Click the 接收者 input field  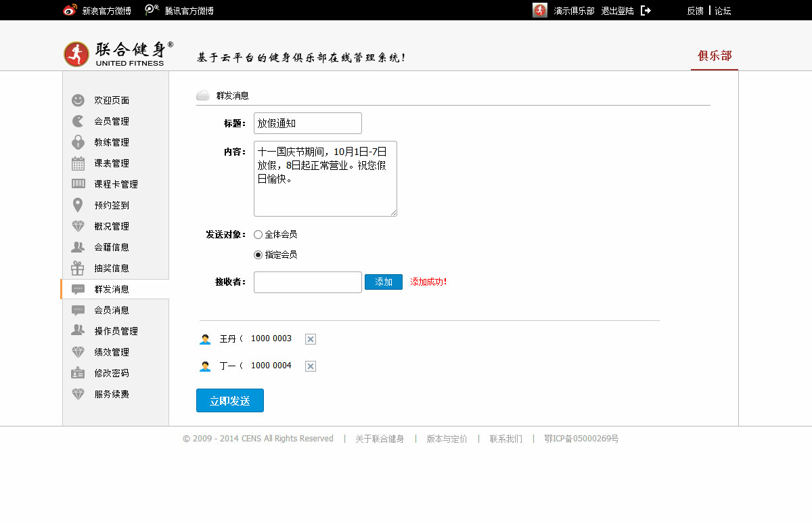pyautogui.click(x=308, y=282)
